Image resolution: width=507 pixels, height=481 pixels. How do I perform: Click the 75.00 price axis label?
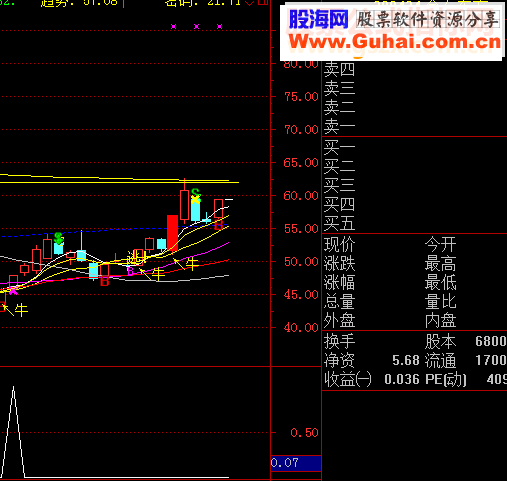click(x=301, y=97)
